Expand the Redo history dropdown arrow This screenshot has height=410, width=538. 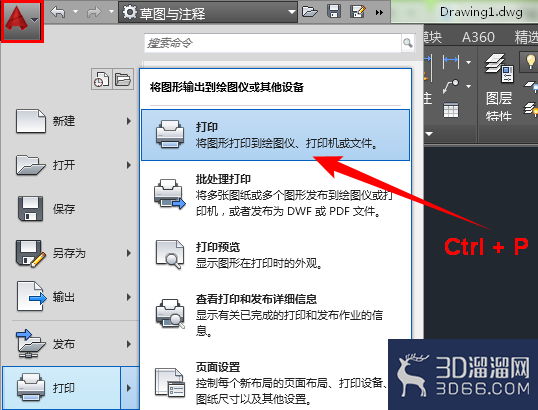[111, 12]
